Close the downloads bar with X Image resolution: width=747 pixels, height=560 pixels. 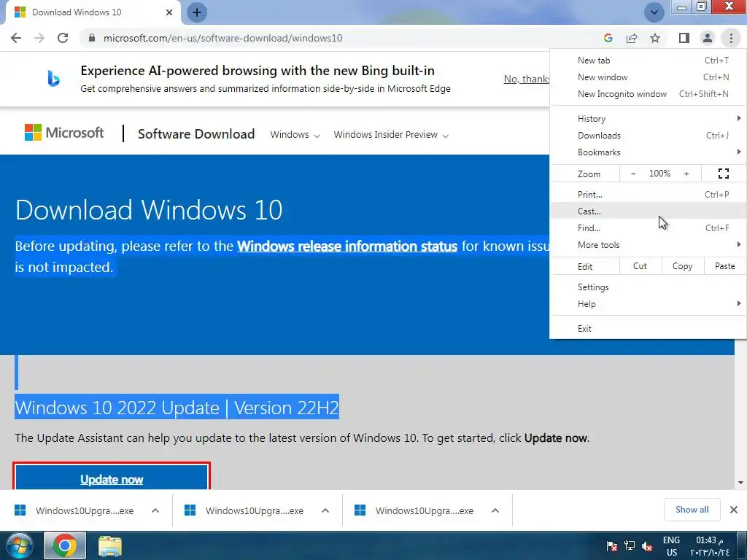click(734, 510)
